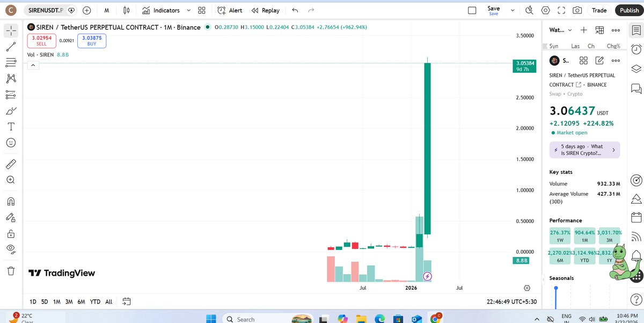Screen dimensions: 644x323
Task: Open chart settings hexagon icon
Action: coord(545,10)
